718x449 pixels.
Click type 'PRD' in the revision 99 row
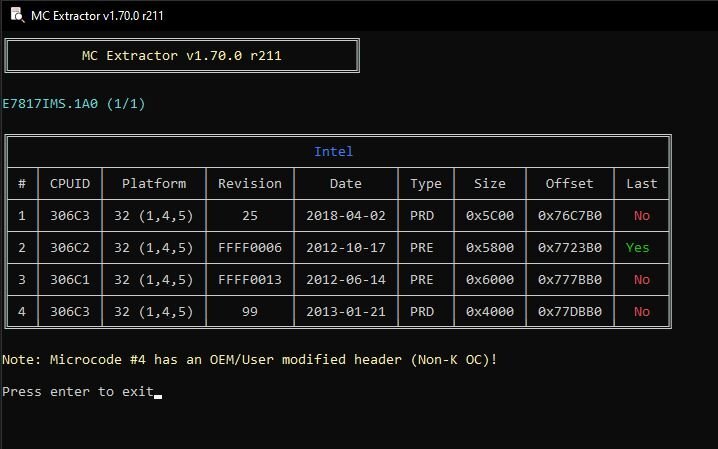(x=422, y=312)
